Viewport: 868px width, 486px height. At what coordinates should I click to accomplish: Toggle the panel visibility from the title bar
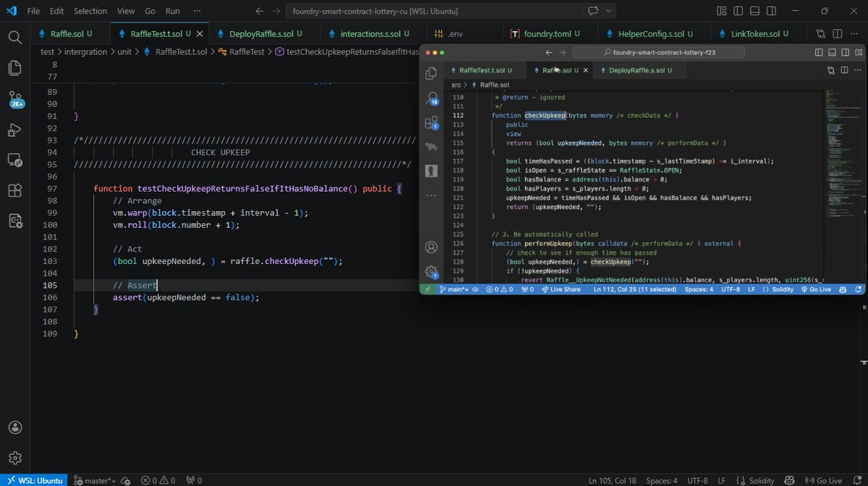point(754,12)
